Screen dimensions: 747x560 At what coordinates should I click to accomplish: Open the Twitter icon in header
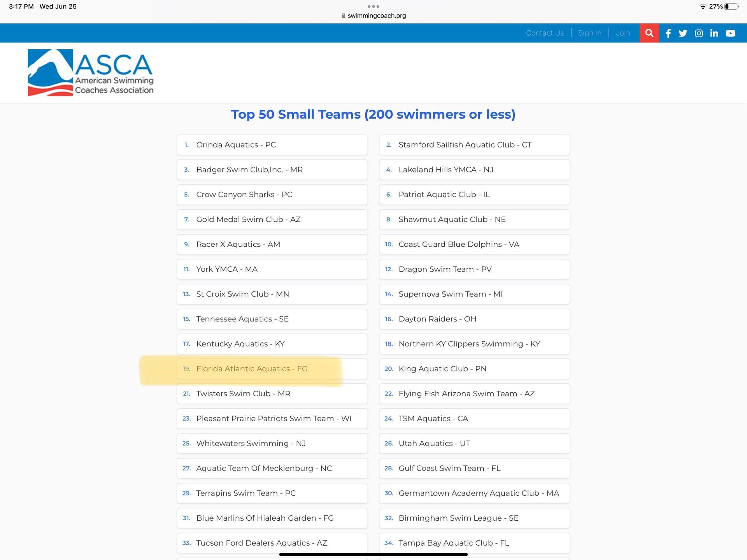tap(683, 33)
